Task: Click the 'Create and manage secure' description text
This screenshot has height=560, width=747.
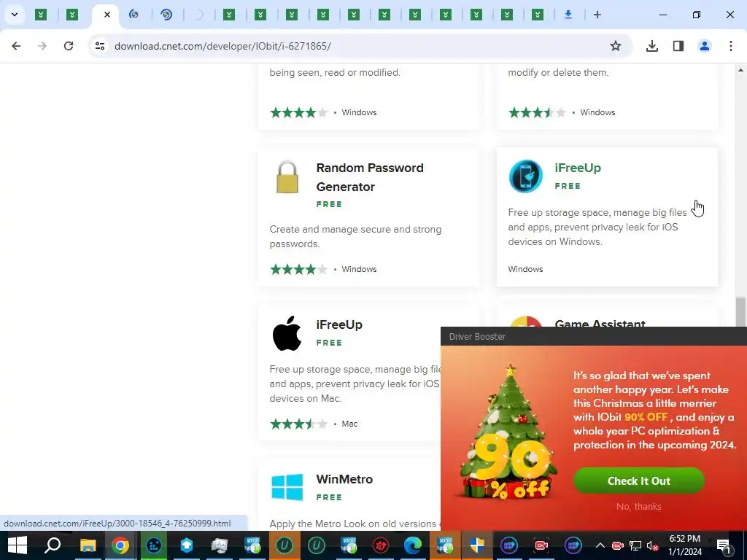Action: point(355,237)
